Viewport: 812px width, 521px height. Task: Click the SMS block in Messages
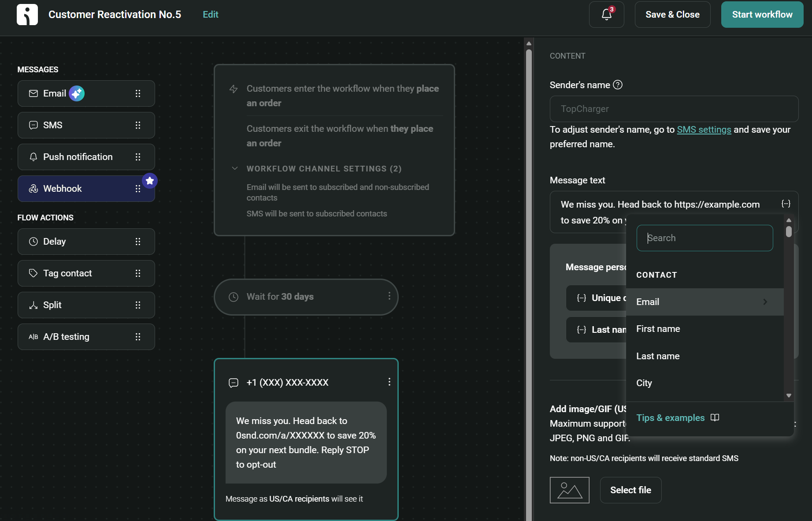coord(86,125)
